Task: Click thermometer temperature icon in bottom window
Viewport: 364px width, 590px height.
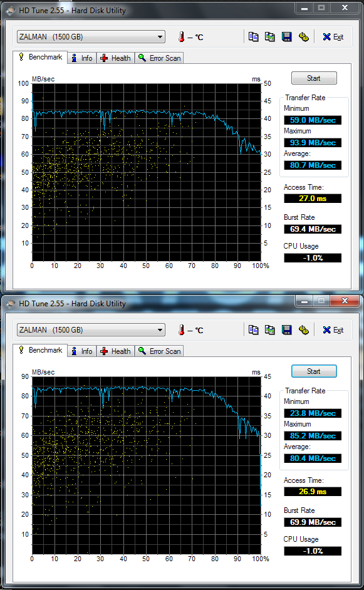Action: (182, 330)
